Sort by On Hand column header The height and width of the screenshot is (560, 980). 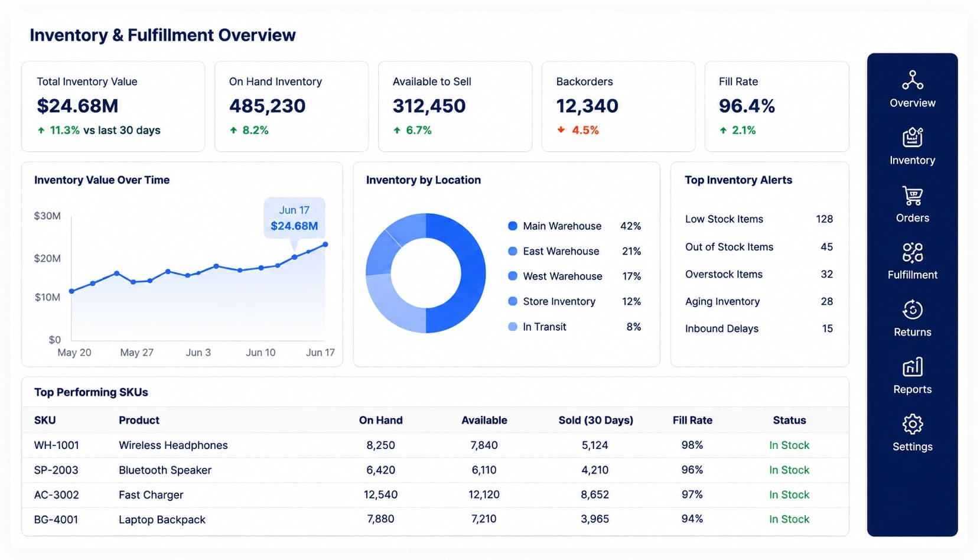pyautogui.click(x=380, y=420)
